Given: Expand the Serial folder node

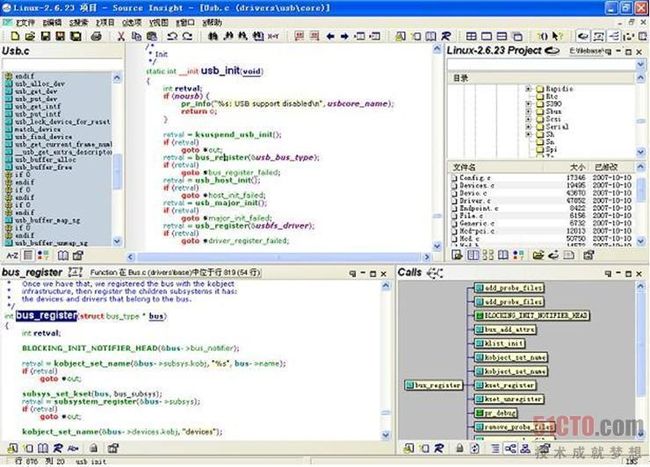Looking at the screenshot, I should click(x=528, y=126).
